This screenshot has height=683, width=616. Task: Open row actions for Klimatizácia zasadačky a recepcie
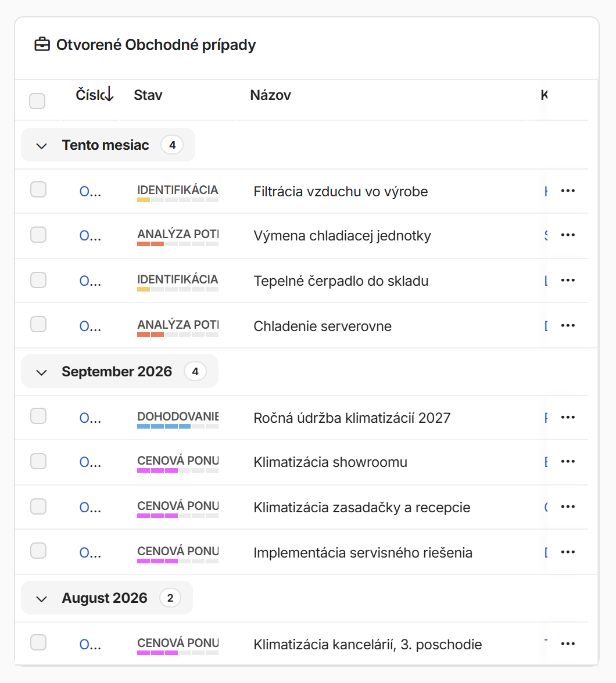click(568, 506)
